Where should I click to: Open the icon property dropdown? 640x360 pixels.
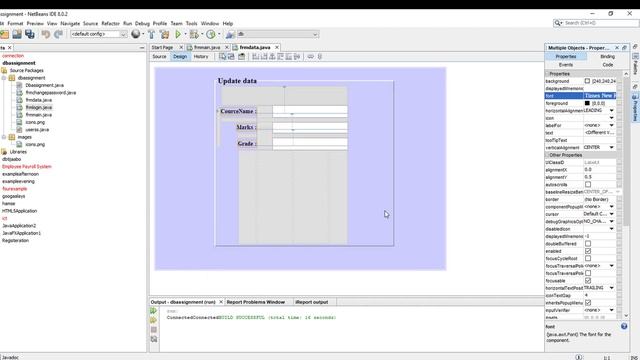[x=611, y=118]
